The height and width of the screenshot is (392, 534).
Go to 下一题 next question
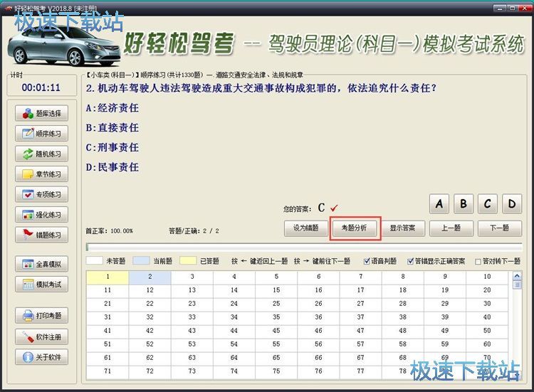click(500, 228)
